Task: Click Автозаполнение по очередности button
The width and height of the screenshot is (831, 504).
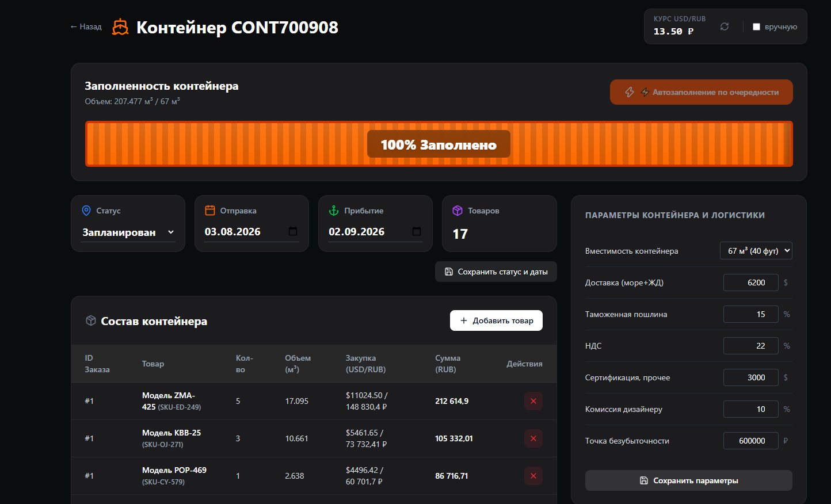Action: pyautogui.click(x=702, y=92)
